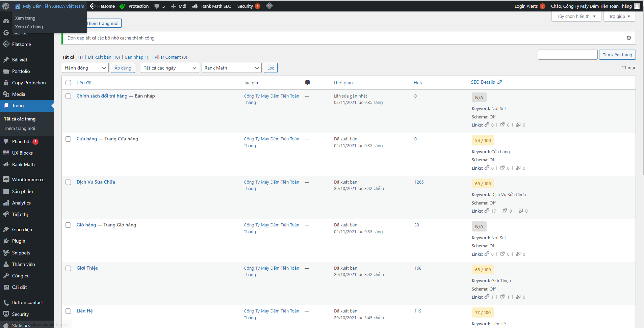The image size is (644, 328).
Task: Open Login Alerts in admin bar
Action: click(x=530, y=6)
